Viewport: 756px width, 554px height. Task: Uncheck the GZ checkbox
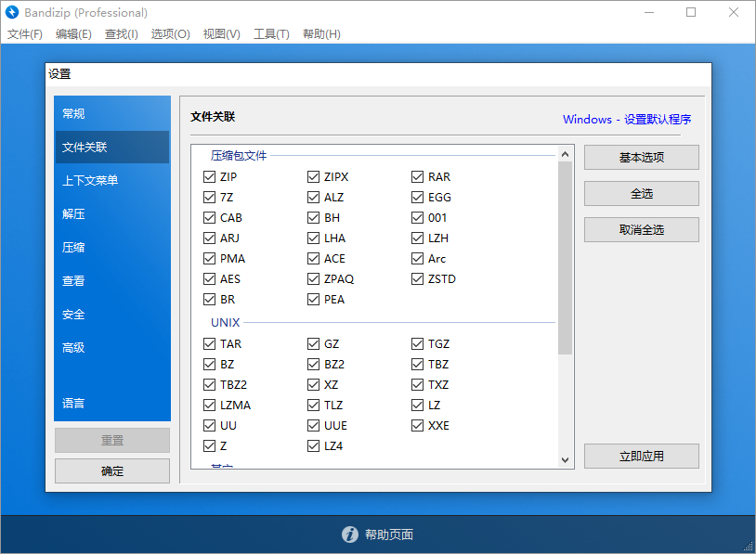[x=313, y=343]
